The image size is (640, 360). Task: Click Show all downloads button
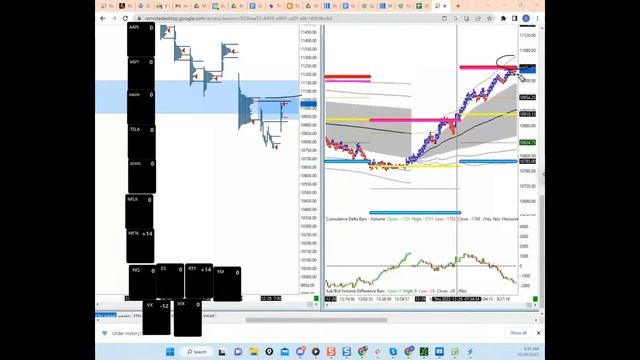click(518, 333)
